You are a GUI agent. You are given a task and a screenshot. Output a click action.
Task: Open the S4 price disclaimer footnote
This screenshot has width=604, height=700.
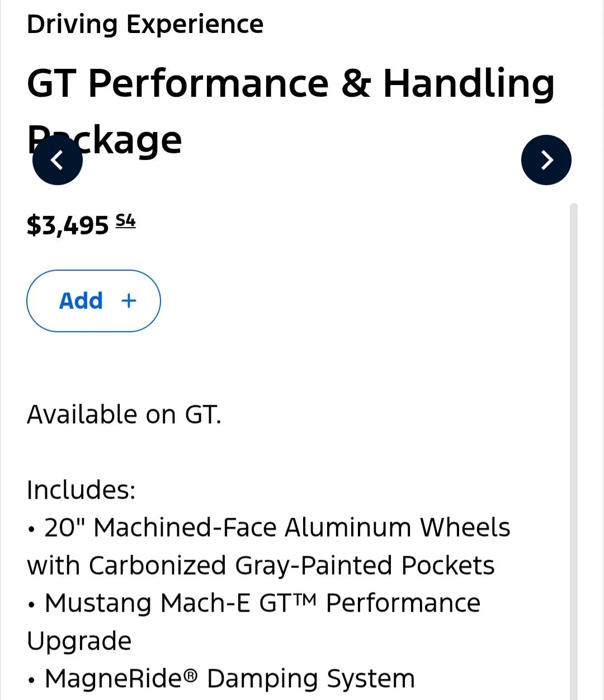pyautogui.click(x=126, y=221)
